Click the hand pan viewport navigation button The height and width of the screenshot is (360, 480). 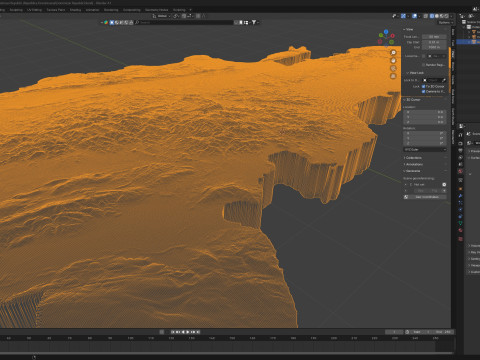[393, 61]
